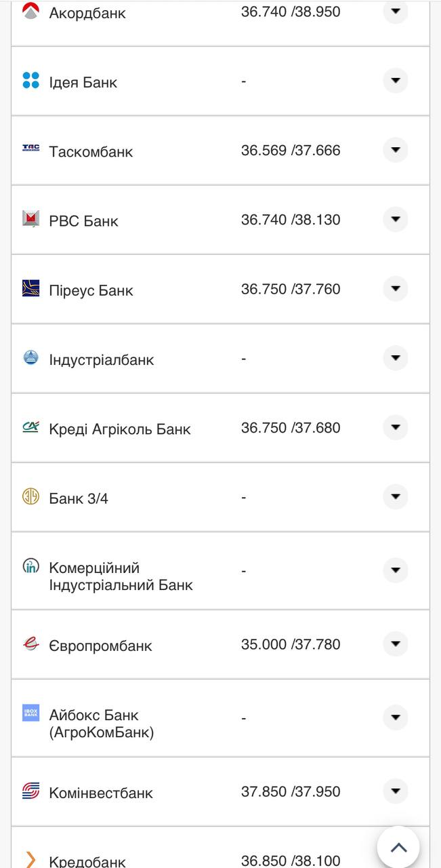Click the Акордбанк logo

pos(30,10)
